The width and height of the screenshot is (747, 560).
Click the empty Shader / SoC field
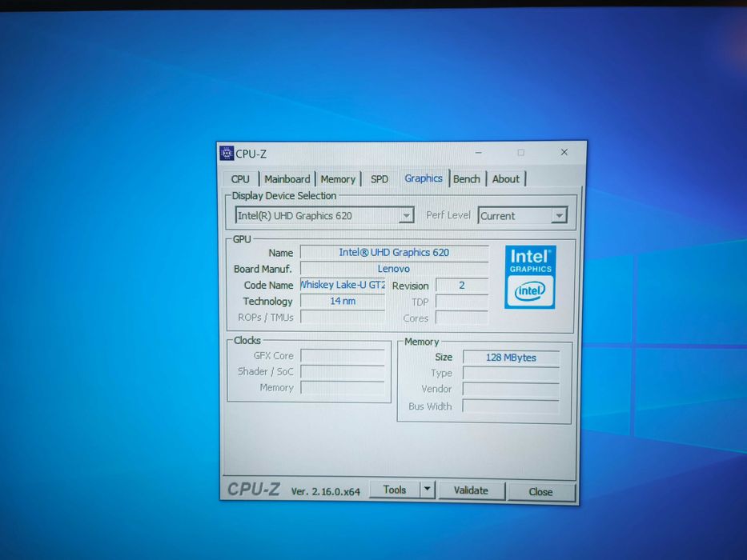click(343, 372)
